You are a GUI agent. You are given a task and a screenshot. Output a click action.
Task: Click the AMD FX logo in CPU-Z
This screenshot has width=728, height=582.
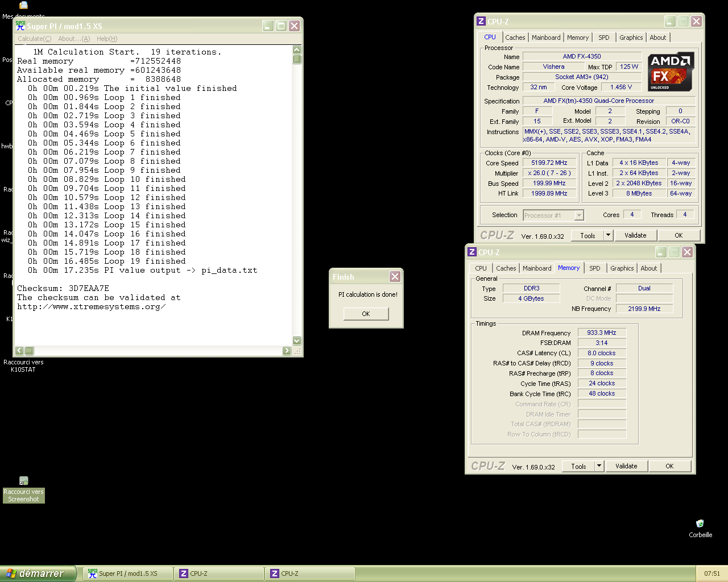[670, 72]
